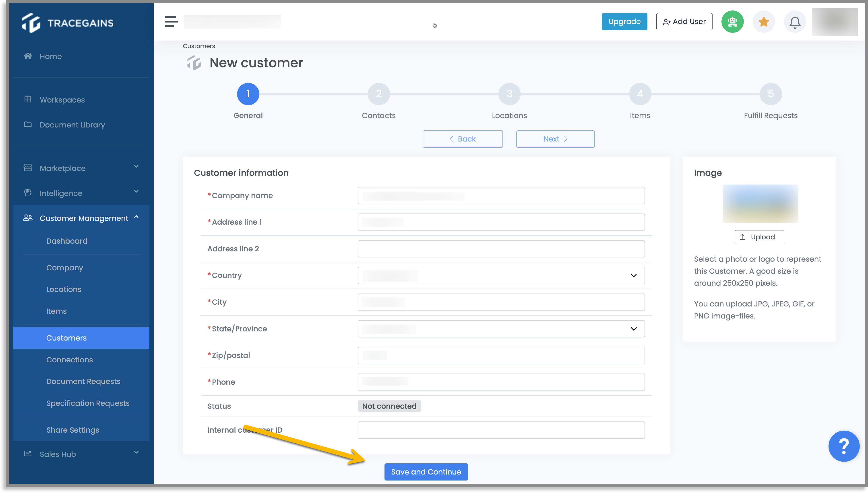The height and width of the screenshot is (493, 868).
Task: Open Company sidebar item
Action: (x=65, y=268)
